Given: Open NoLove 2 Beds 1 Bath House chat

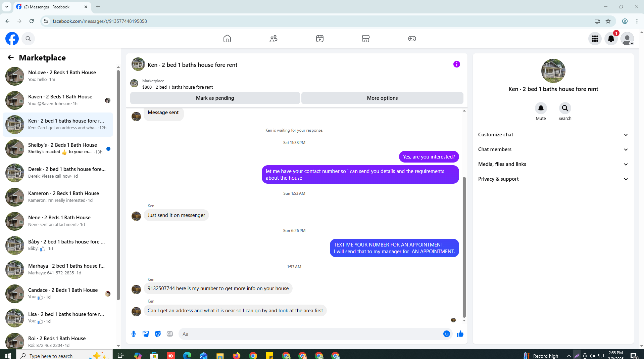Looking at the screenshot, I should [x=58, y=76].
